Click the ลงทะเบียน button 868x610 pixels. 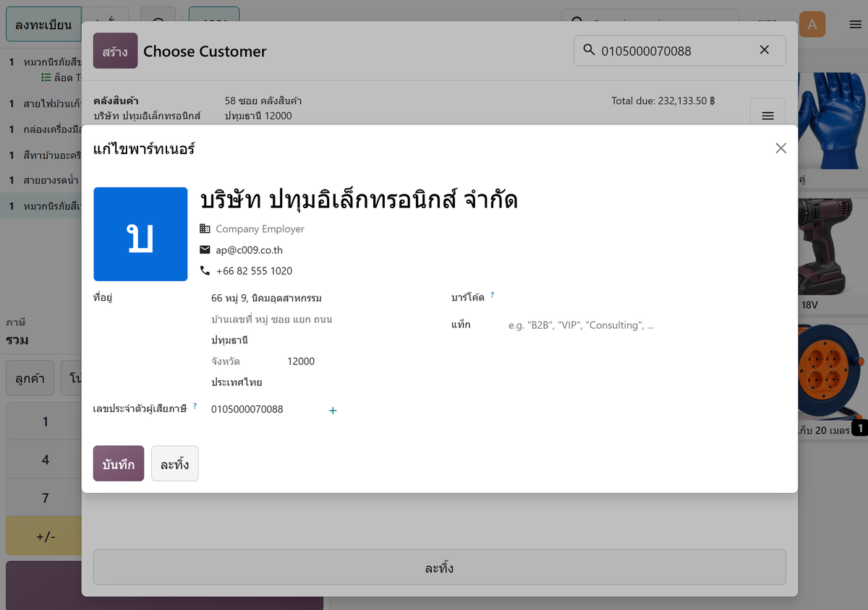43,25
